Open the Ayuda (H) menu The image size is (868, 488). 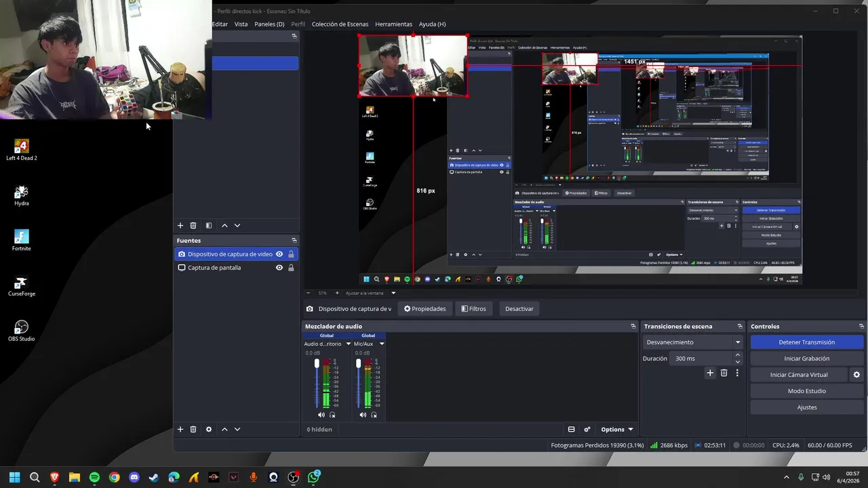click(432, 24)
